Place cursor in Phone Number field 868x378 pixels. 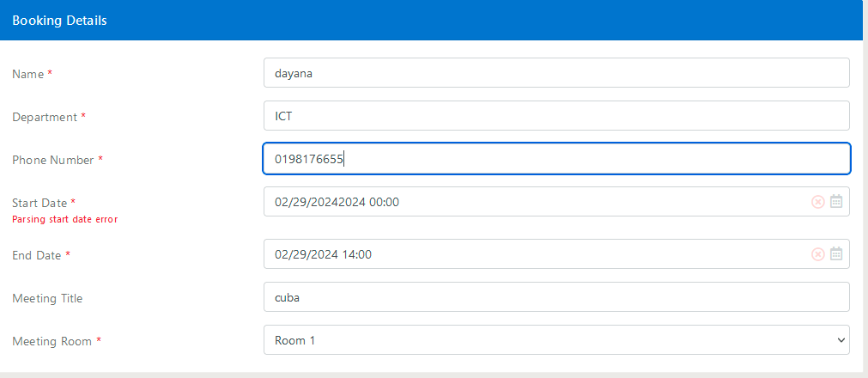click(556, 159)
